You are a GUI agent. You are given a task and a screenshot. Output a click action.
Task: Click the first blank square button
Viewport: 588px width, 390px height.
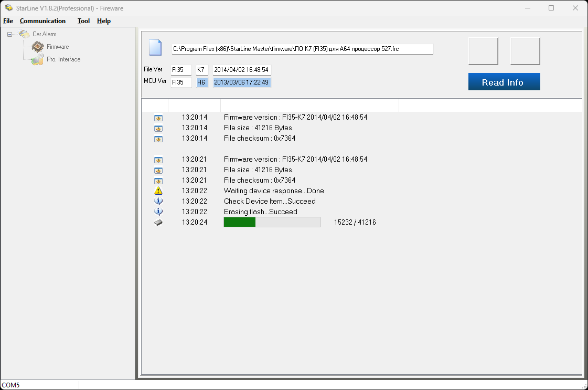[484, 51]
